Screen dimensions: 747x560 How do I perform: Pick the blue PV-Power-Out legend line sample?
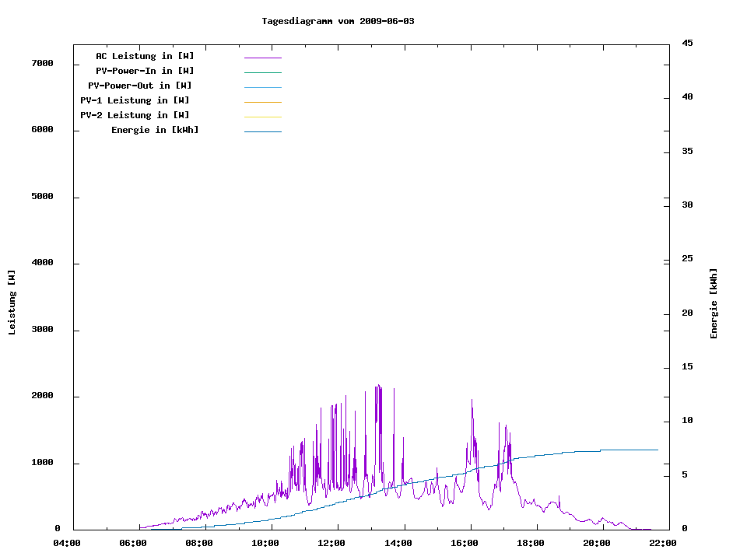(262, 87)
